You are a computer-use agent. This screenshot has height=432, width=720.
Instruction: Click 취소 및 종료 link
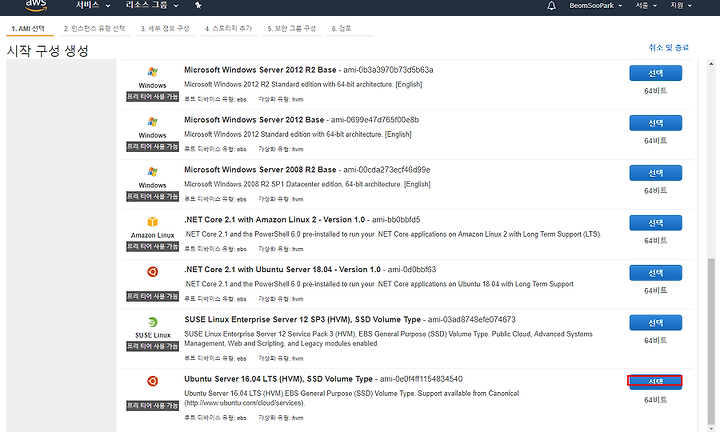pyautogui.click(x=669, y=47)
